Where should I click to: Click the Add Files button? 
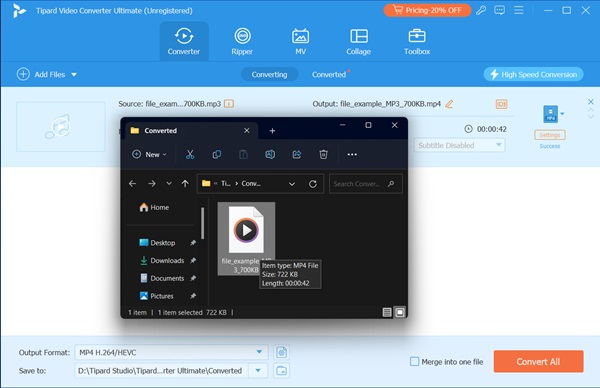[41, 74]
